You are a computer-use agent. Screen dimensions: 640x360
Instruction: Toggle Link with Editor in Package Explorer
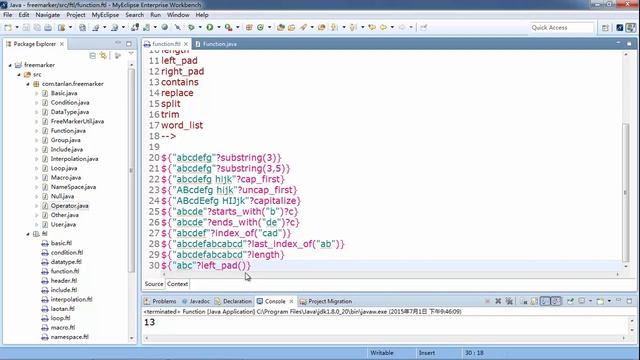tap(103, 56)
